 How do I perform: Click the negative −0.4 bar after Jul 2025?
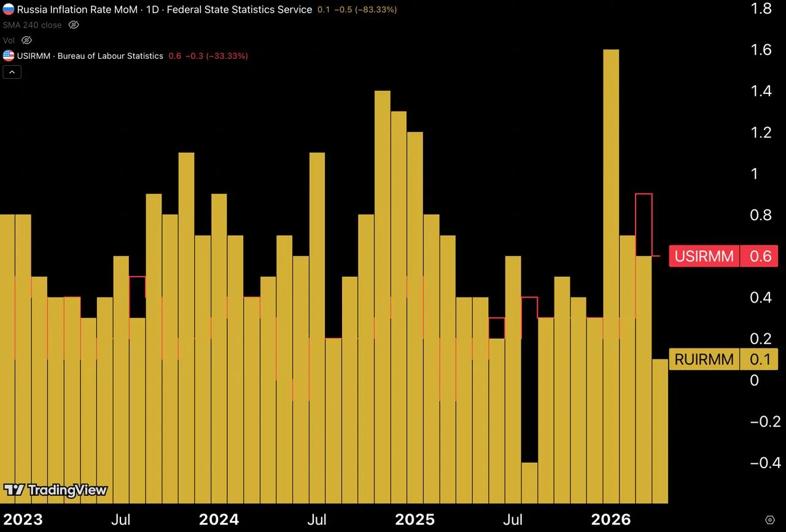[529, 482]
